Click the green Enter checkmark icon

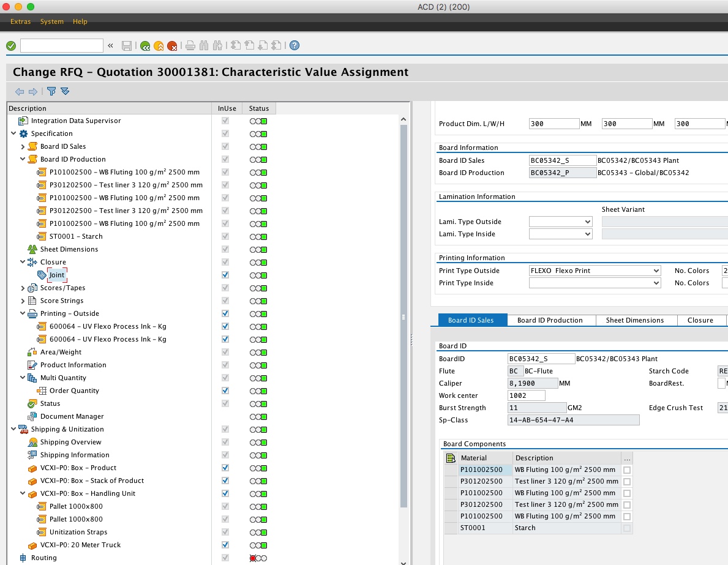tap(10, 46)
